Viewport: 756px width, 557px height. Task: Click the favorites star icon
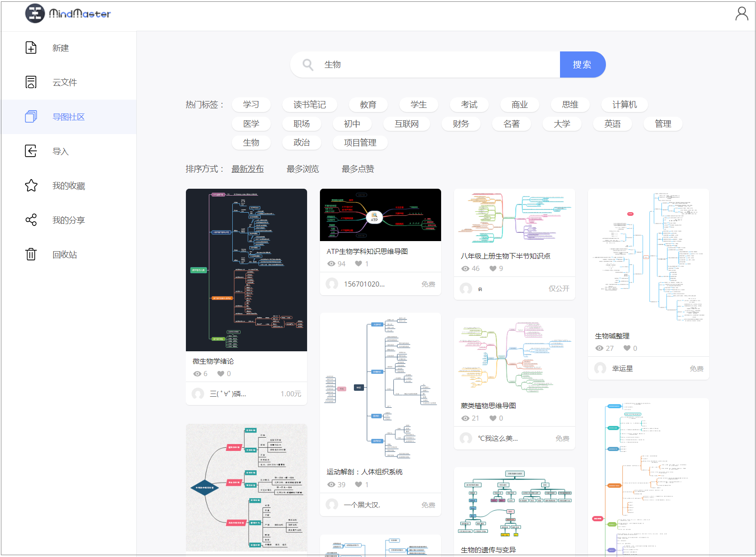click(31, 186)
